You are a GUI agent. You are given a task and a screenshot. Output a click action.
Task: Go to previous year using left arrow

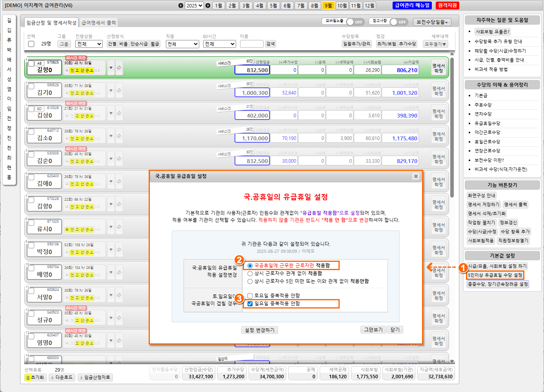[180, 5]
